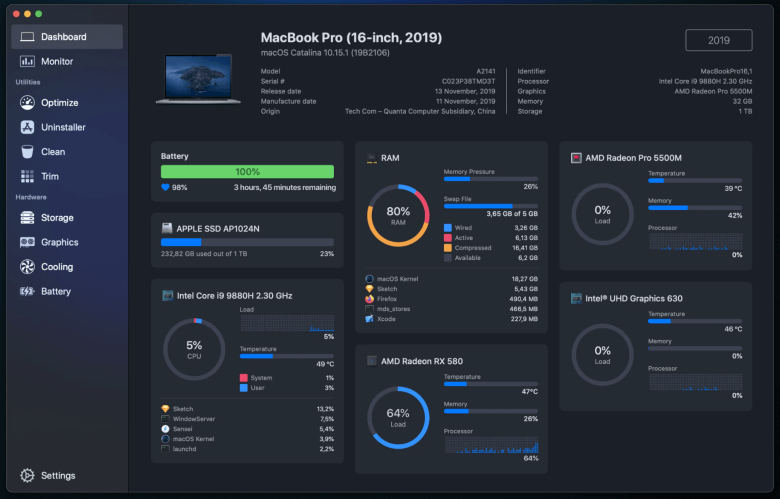Click the Dashboard laptop icon
Viewport: 780px width, 499px height.
[27, 37]
